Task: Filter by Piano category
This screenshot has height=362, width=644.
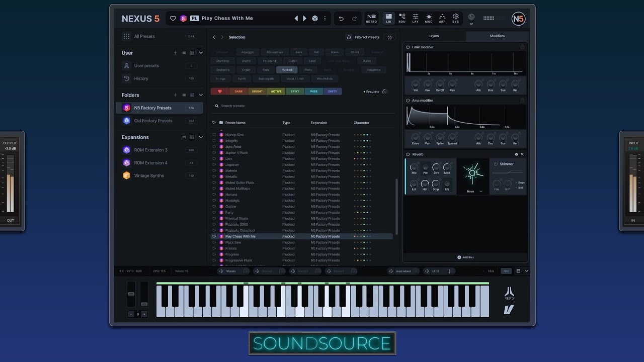Action: (x=308, y=70)
